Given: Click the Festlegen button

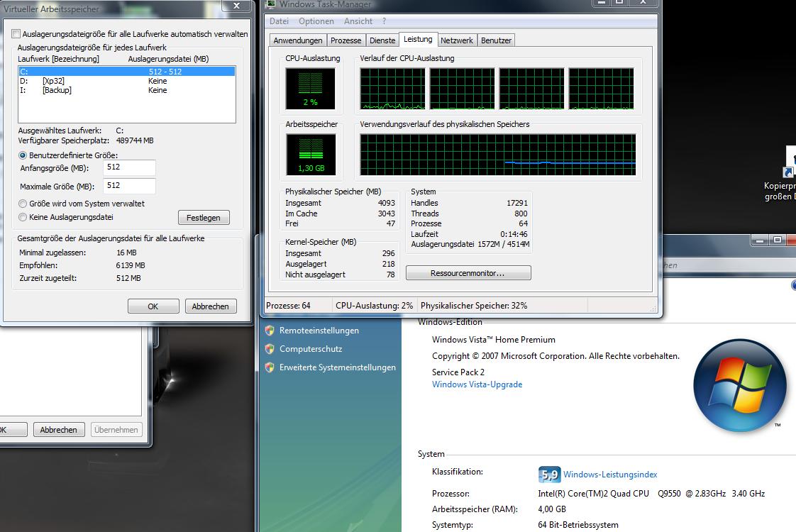Looking at the screenshot, I should tap(204, 218).
